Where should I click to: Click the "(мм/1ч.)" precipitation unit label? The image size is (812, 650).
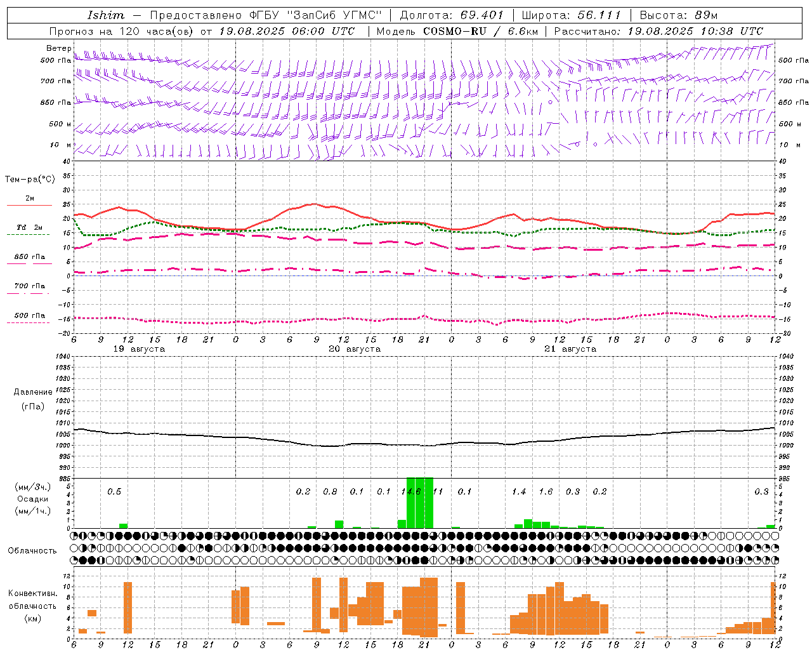click(33, 510)
